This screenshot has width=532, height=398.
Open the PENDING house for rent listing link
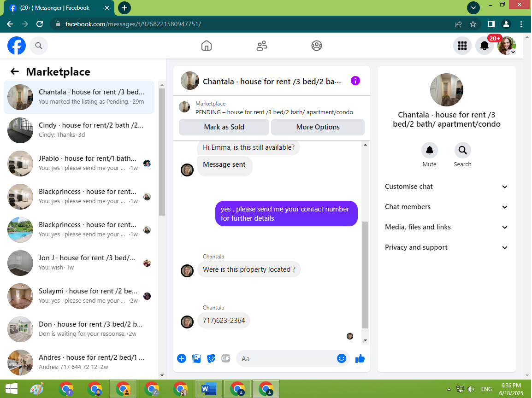click(x=274, y=112)
